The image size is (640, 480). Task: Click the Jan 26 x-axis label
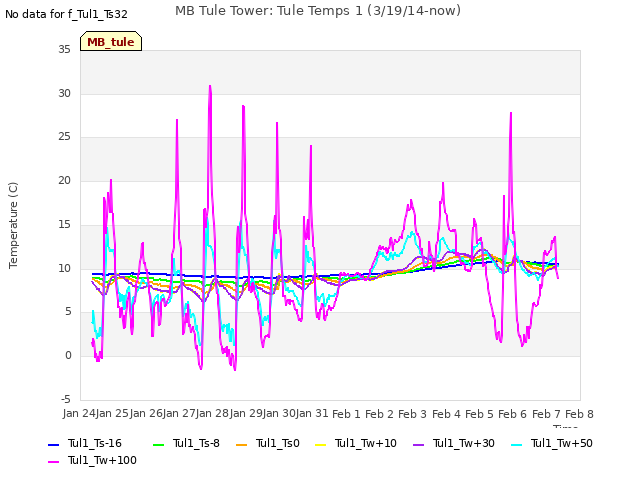[146, 413]
